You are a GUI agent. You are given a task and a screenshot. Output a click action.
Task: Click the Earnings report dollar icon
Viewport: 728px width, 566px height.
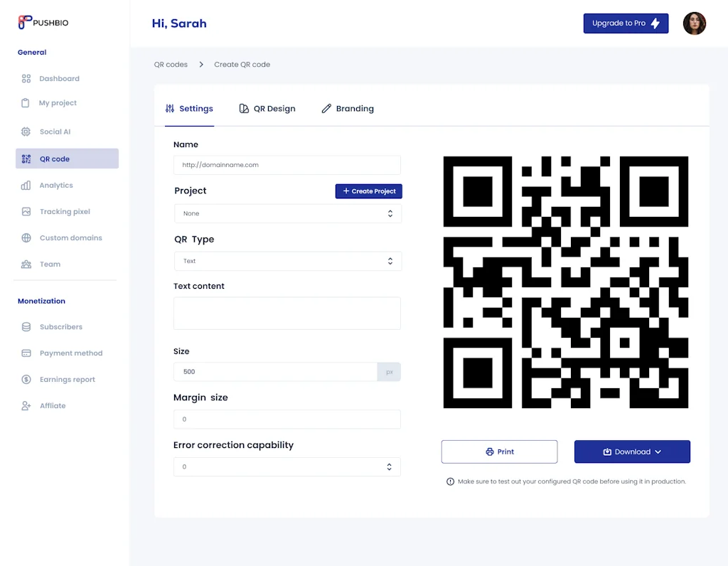pos(26,380)
